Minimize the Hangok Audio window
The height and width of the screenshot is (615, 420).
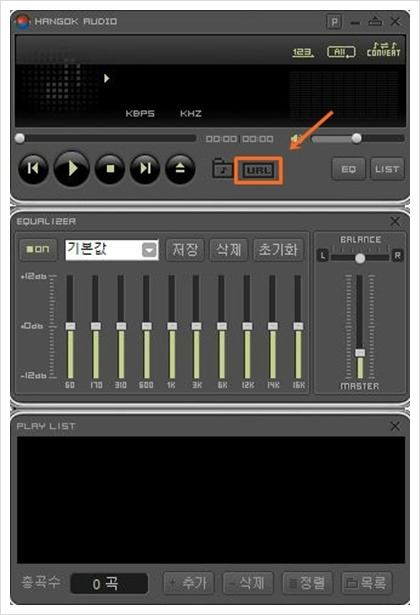pyautogui.click(x=355, y=23)
